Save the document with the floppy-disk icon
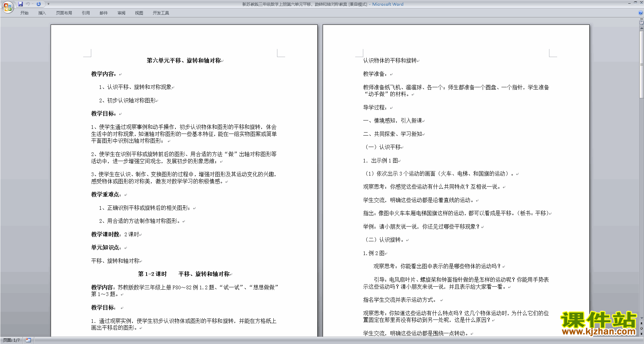This screenshot has height=344, width=644. (20, 4)
